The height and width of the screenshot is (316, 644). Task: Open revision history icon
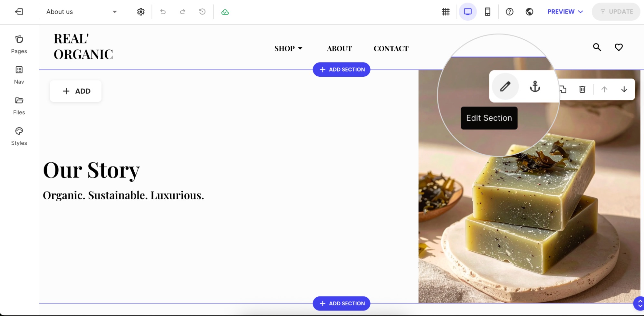click(x=202, y=12)
